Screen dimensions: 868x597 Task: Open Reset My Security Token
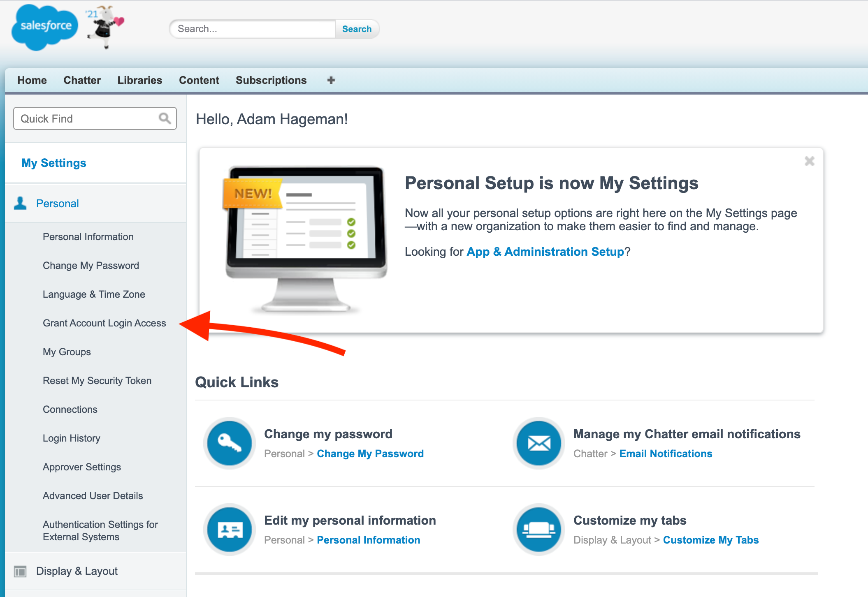[97, 381]
